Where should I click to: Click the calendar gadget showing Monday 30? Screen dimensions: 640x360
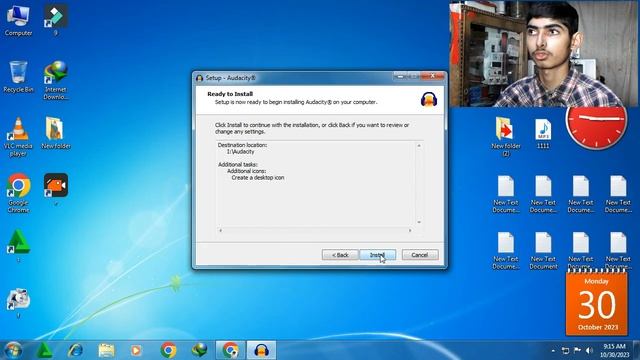[x=596, y=303]
